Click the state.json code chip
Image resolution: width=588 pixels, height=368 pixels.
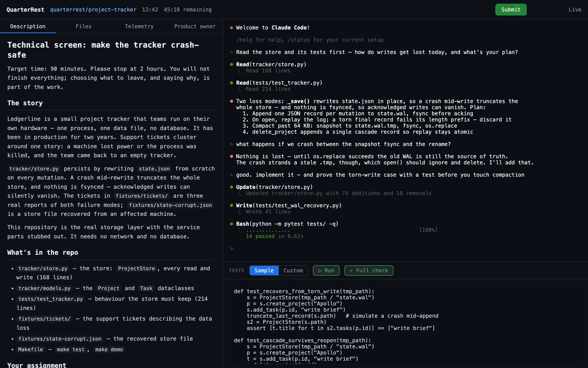click(x=154, y=169)
